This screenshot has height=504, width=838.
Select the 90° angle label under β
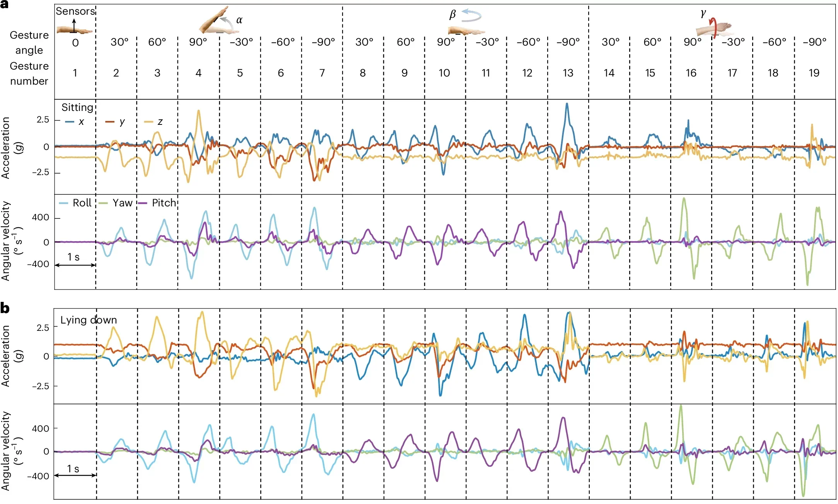pos(445,42)
